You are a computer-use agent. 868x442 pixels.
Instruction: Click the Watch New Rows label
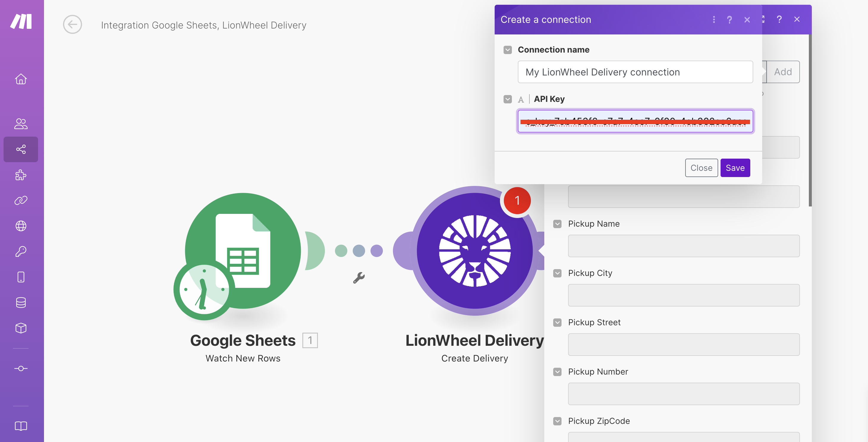[x=243, y=358]
